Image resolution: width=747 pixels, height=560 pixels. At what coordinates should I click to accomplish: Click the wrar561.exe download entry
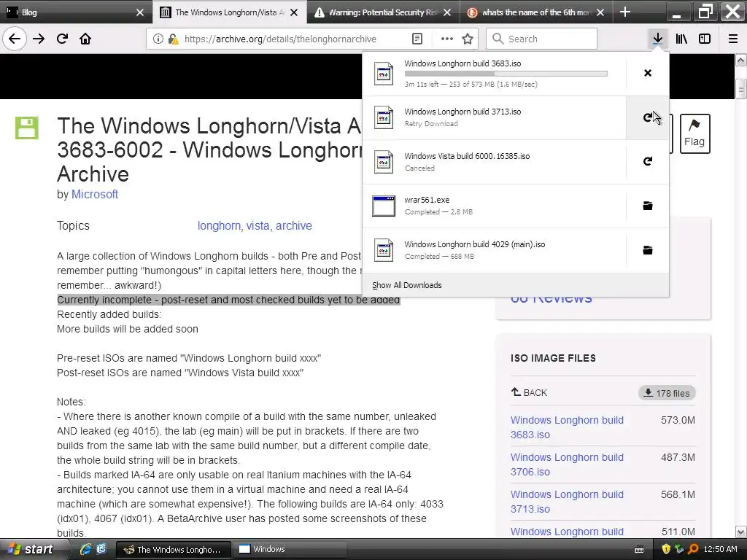point(494,206)
